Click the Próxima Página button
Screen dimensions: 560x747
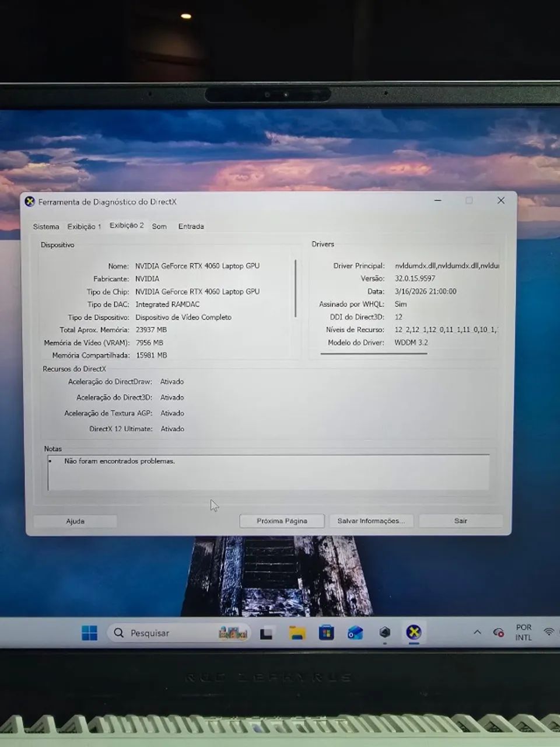pos(282,521)
